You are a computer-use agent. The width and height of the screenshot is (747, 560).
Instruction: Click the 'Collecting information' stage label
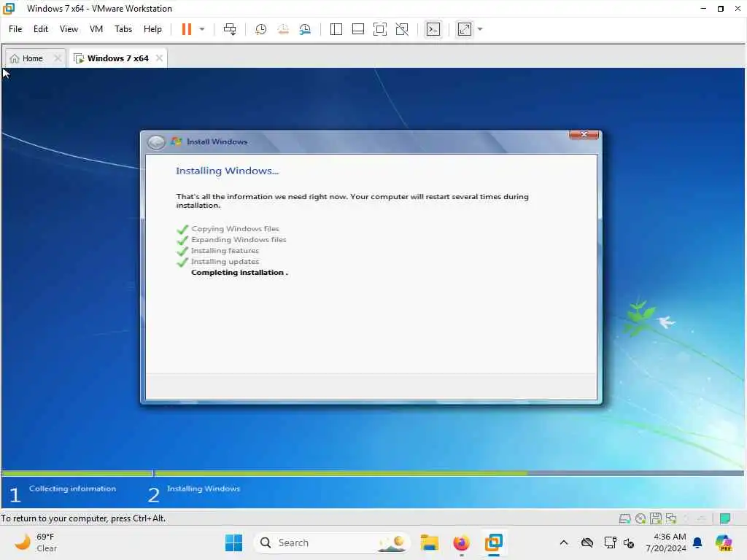72,489
